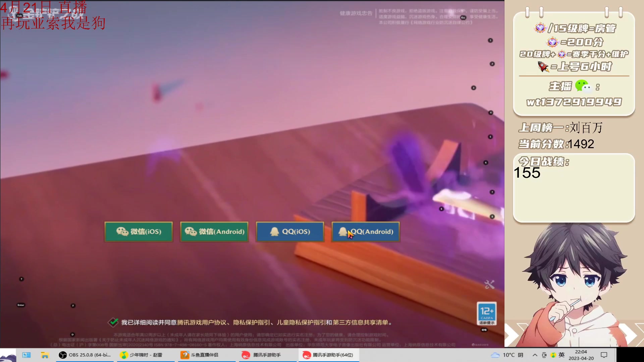Switch input language via 英 indicator

coord(561,355)
